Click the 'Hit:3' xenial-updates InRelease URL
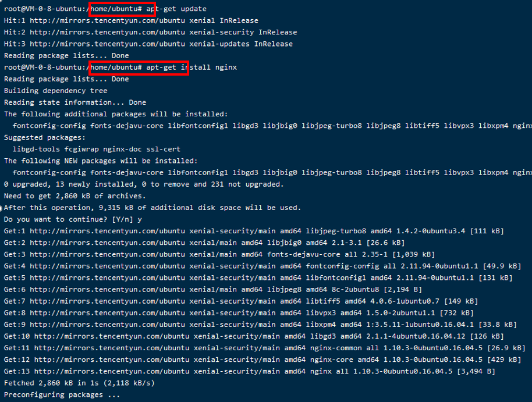 [107, 44]
